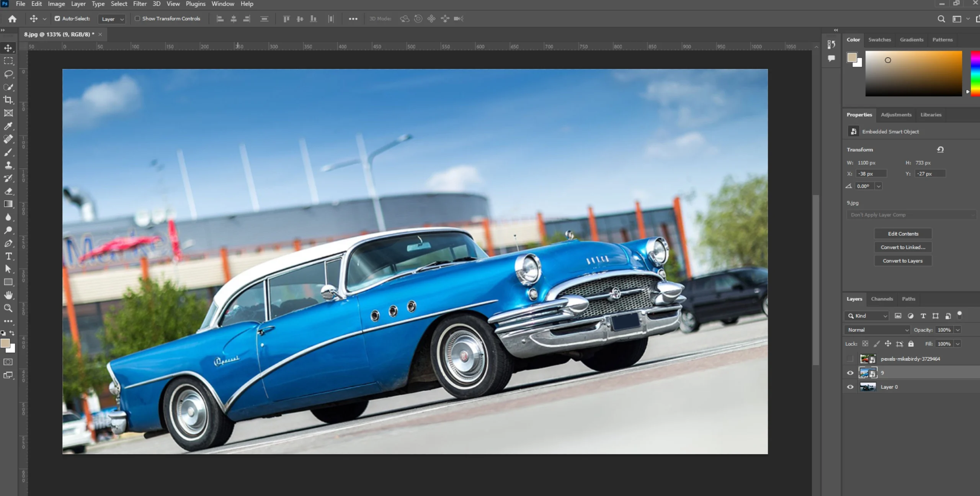This screenshot has height=496, width=980.
Task: Choose the Lasso tool
Action: click(x=8, y=74)
